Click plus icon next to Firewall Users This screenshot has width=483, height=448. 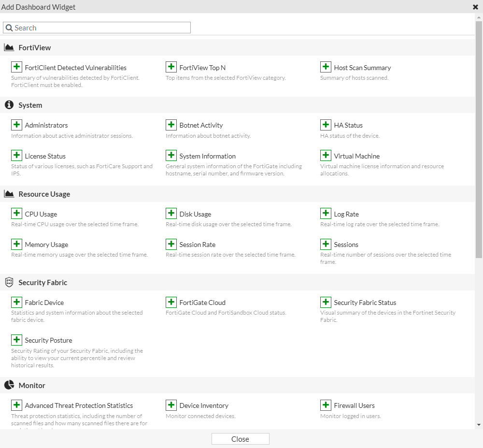pos(326,405)
